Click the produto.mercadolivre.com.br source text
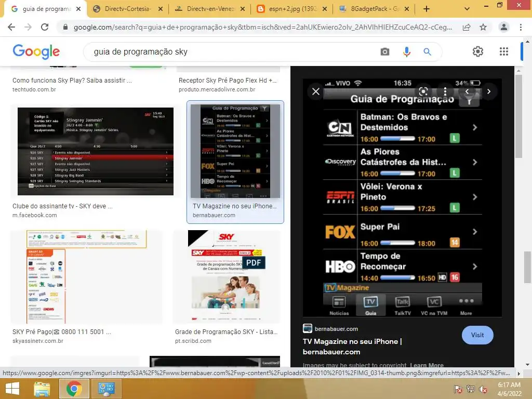532x399 pixels. coord(217,89)
